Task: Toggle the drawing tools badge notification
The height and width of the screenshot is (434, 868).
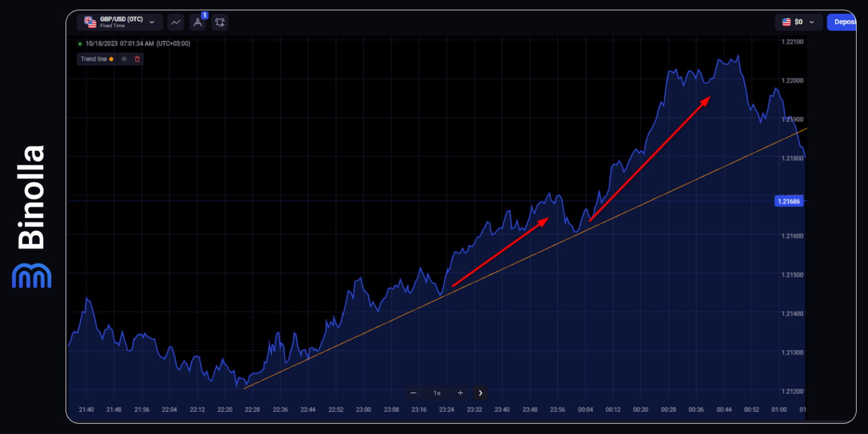Action: coord(205,15)
